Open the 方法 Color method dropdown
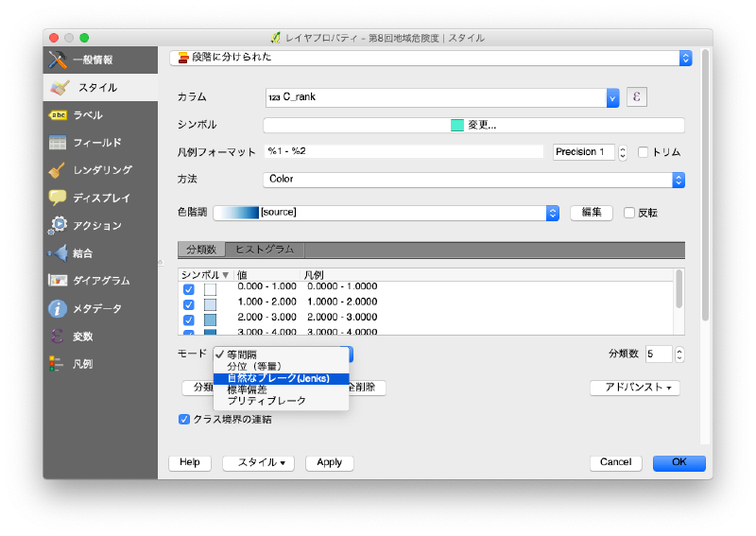This screenshot has height=536, width=756. click(474, 180)
